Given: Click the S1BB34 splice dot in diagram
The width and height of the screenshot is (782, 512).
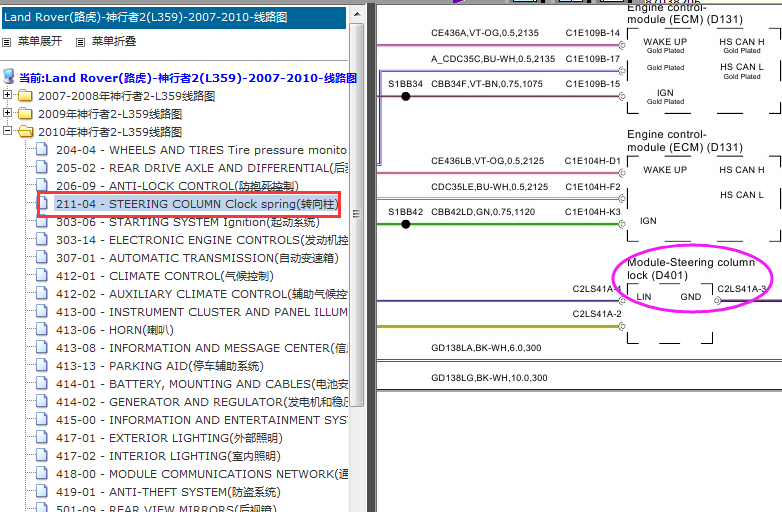Looking at the screenshot, I should [406, 96].
